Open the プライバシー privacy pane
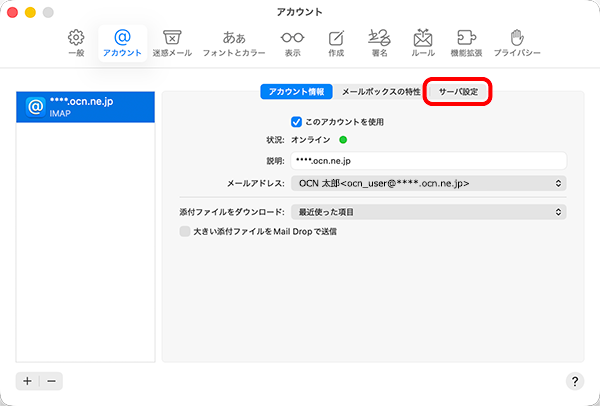 517,41
